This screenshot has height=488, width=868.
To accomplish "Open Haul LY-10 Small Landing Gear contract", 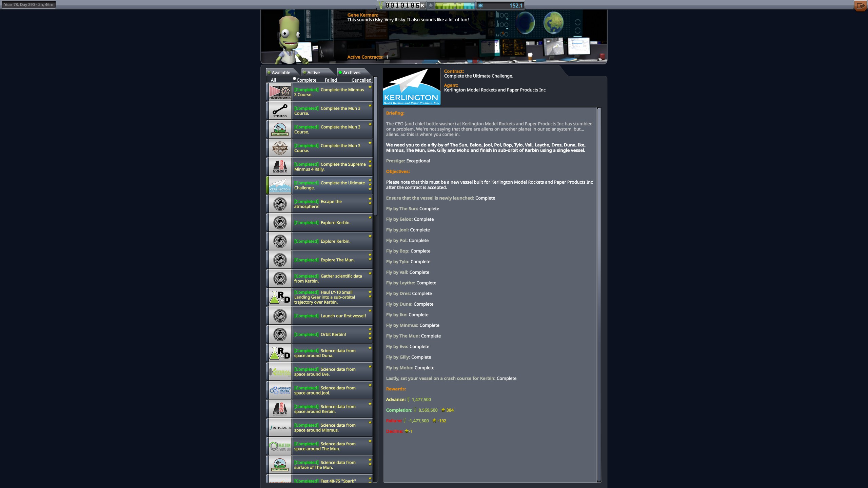I will pos(319,297).
